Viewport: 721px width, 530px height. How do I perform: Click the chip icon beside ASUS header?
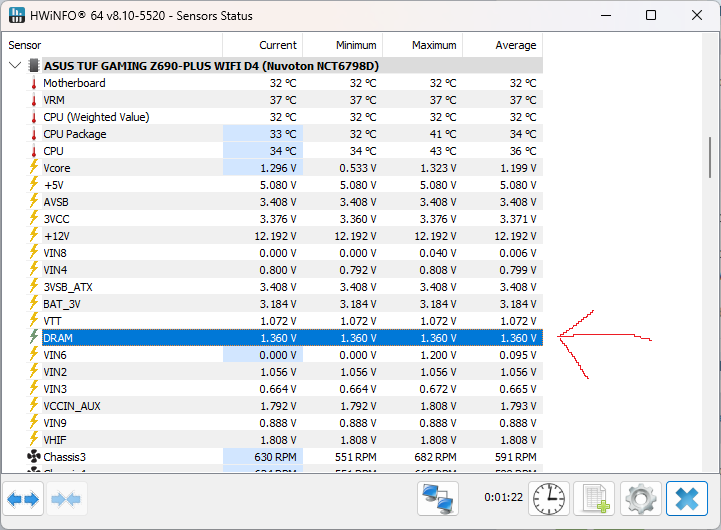click(x=34, y=66)
